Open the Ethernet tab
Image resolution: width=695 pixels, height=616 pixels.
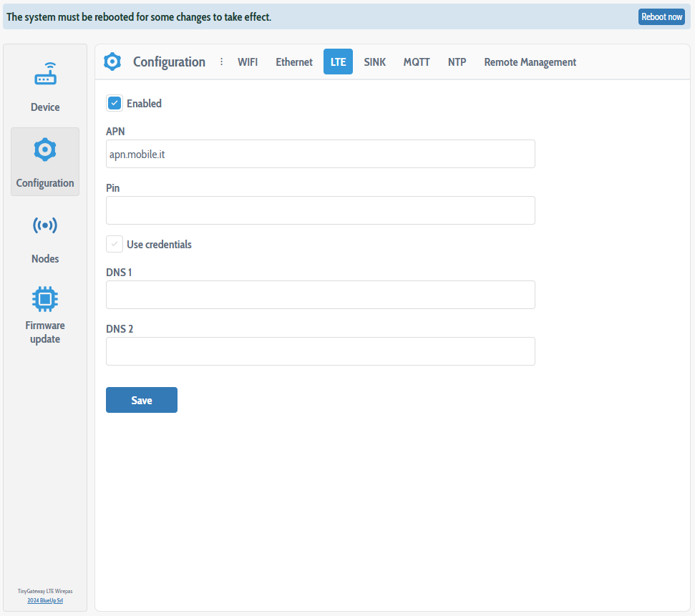[294, 62]
